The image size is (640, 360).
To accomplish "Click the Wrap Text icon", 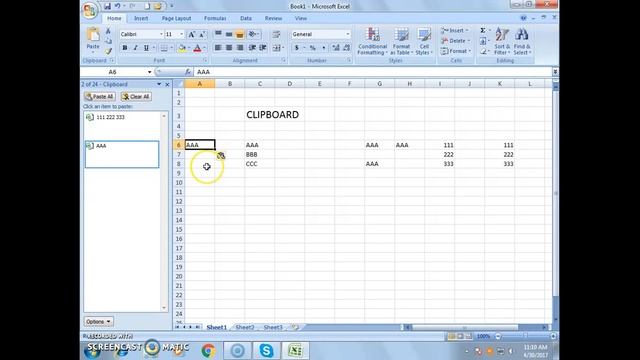I will click(276, 34).
